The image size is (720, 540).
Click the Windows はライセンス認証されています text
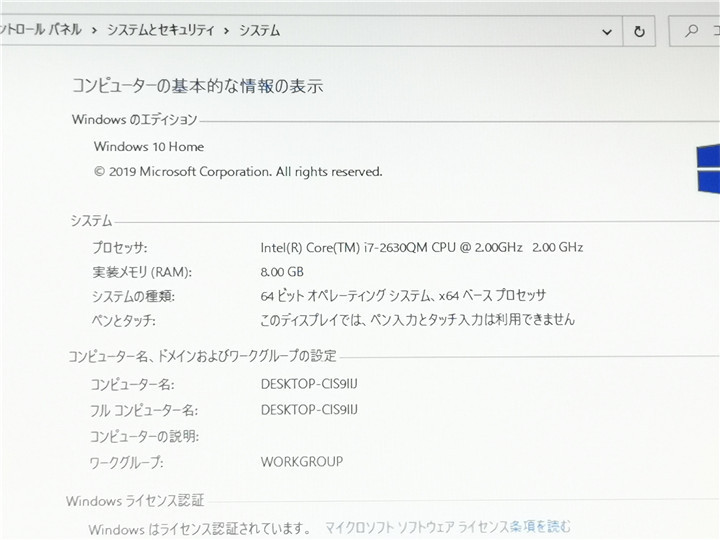pos(199,529)
